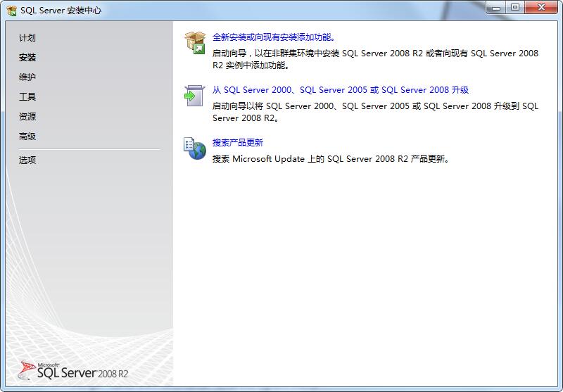The width and height of the screenshot is (563, 392).
Task: Click the 全新安装或向现有安装添加功能 link
Action: click(274, 37)
